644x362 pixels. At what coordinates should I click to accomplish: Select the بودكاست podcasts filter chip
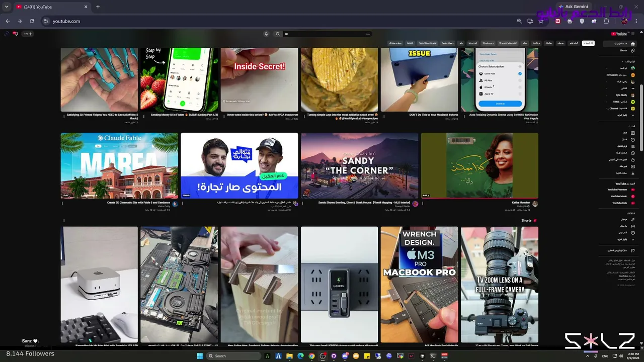coord(536,43)
